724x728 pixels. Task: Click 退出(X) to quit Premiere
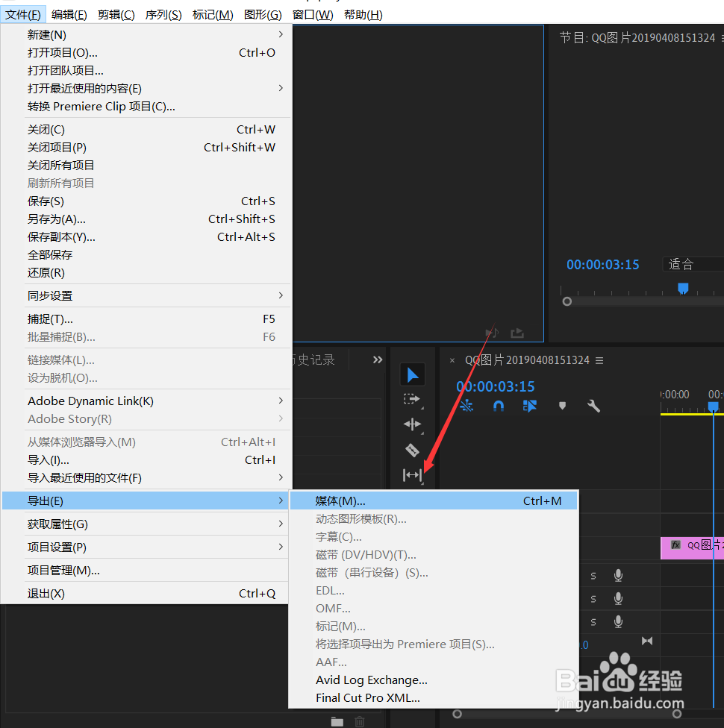[x=146, y=594]
